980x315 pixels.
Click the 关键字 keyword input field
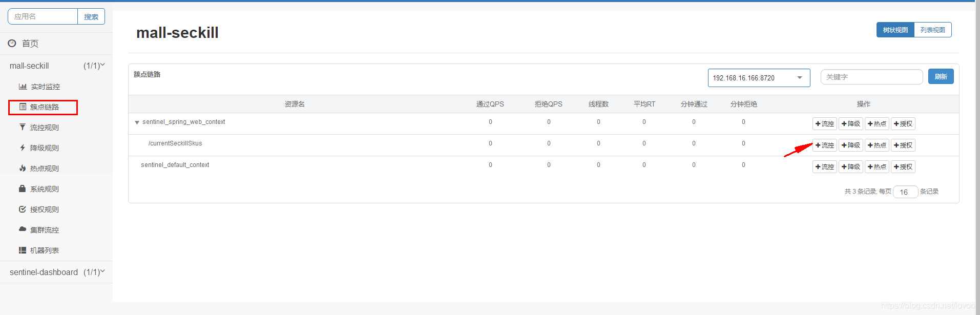(871, 77)
